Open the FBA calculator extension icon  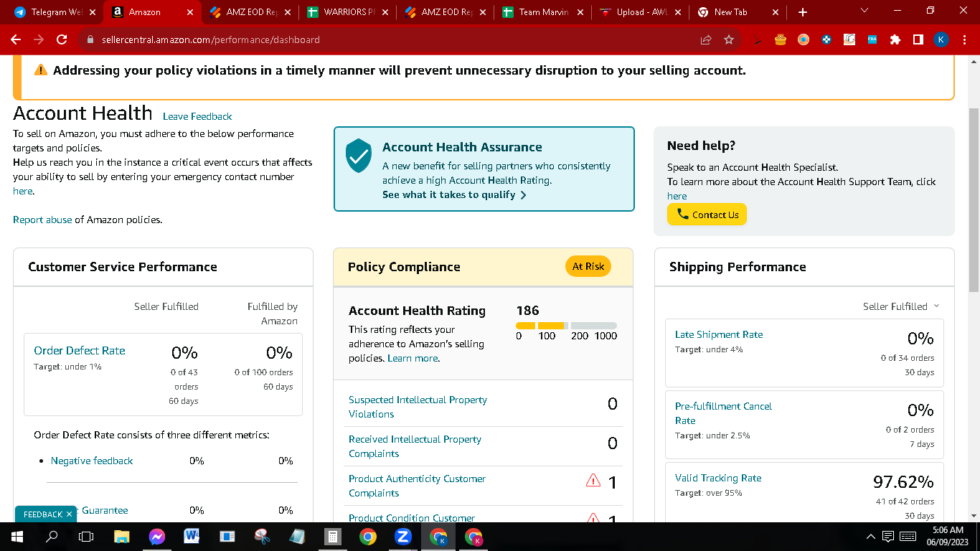[872, 39]
